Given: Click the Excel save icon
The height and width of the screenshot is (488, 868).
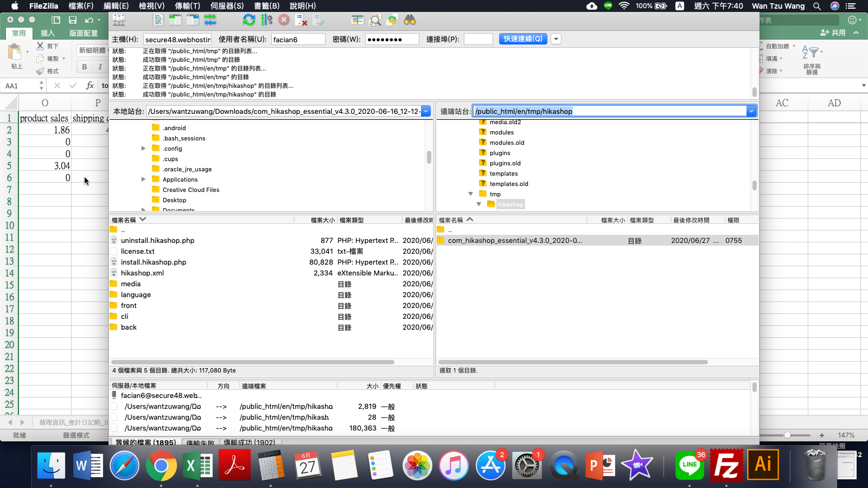Looking at the screenshot, I should (x=73, y=20).
